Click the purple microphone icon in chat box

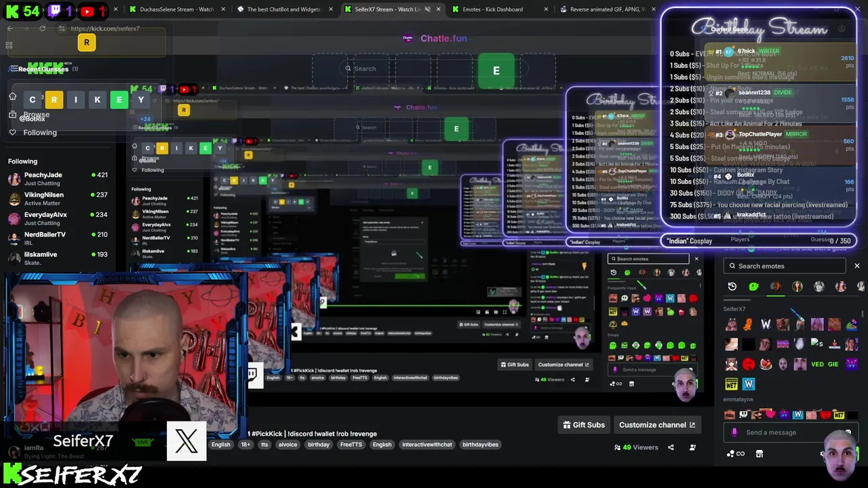(734, 432)
